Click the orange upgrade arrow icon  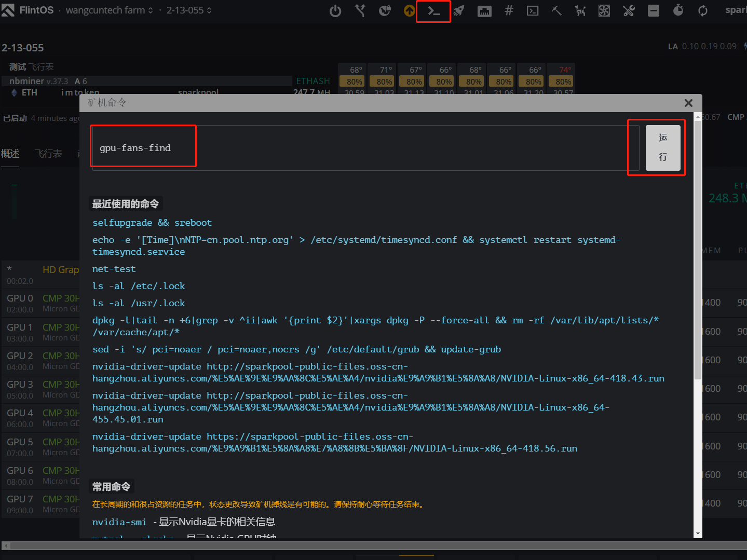tap(409, 10)
